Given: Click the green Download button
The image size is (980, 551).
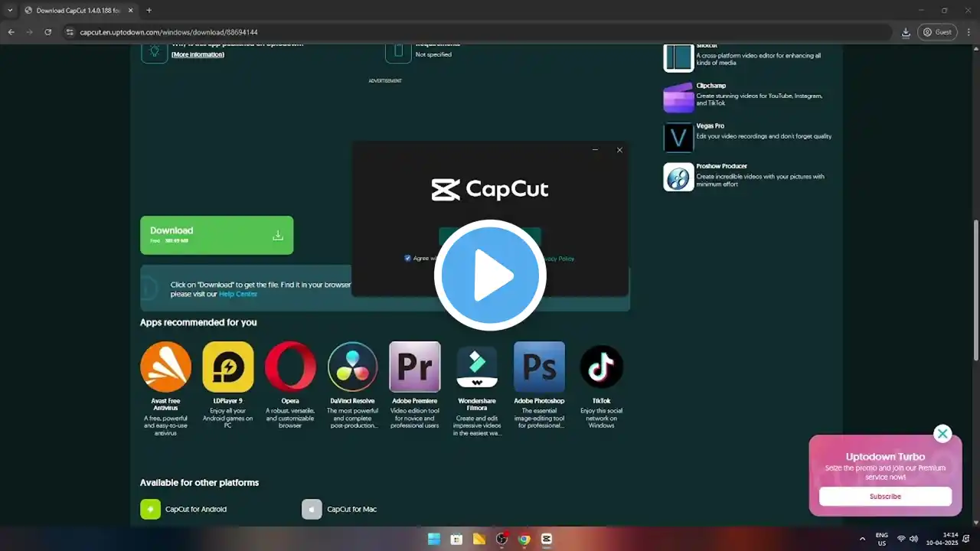Looking at the screenshot, I should (217, 235).
